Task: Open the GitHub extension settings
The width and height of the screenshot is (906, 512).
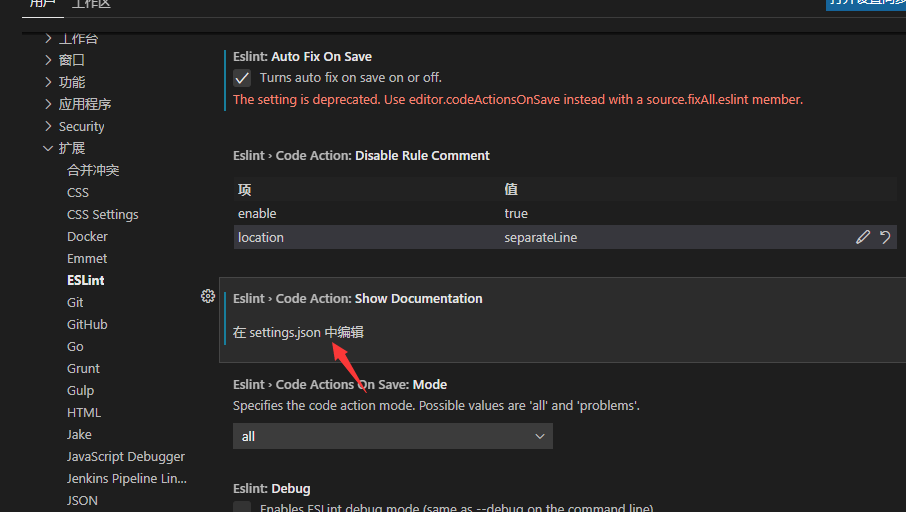Action: pyautogui.click(x=87, y=325)
